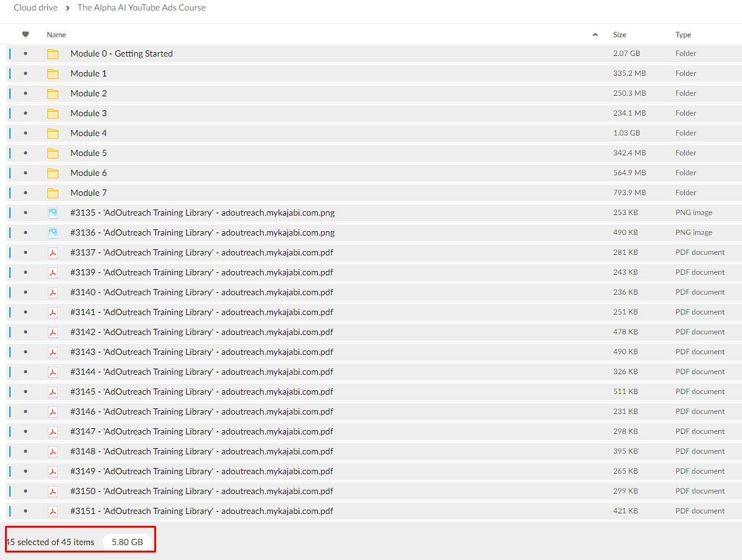Click the 5.80 GB selection size badge
742x560 pixels.
point(127,542)
